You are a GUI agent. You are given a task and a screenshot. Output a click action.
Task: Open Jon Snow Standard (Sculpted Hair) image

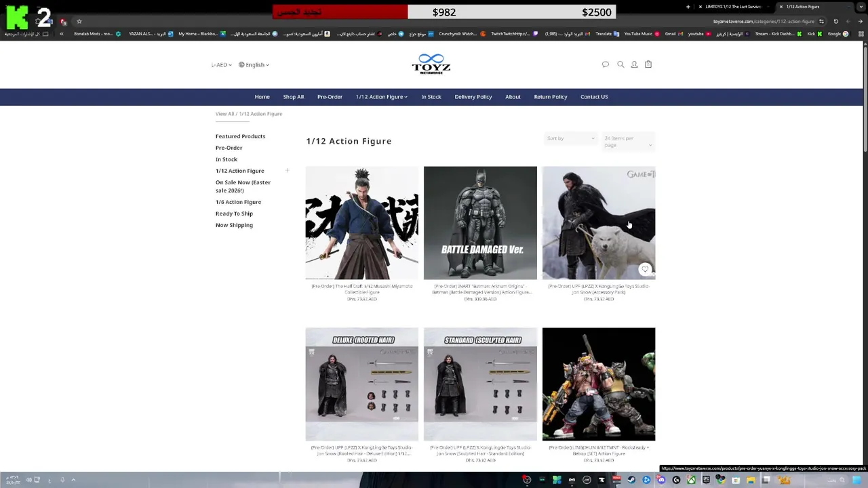click(x=480, y=384)
